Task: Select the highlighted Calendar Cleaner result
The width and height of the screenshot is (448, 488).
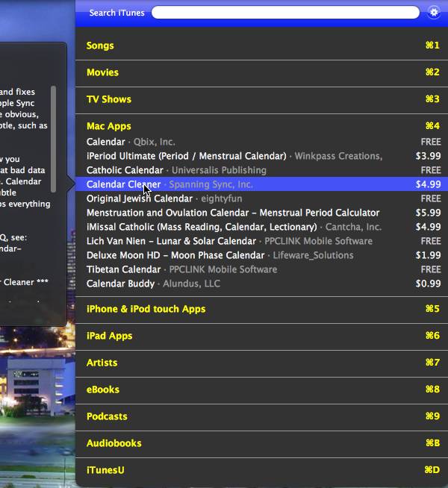Action: pos(261,184)
